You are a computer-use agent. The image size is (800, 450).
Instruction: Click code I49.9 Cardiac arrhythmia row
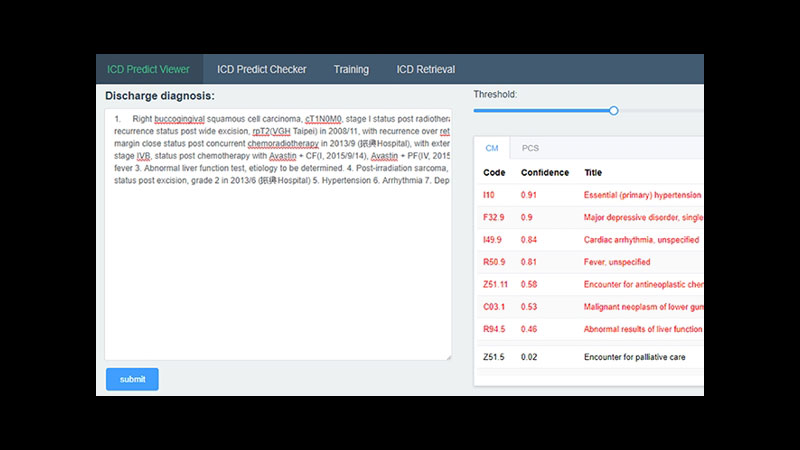click(x=590, y=240)
